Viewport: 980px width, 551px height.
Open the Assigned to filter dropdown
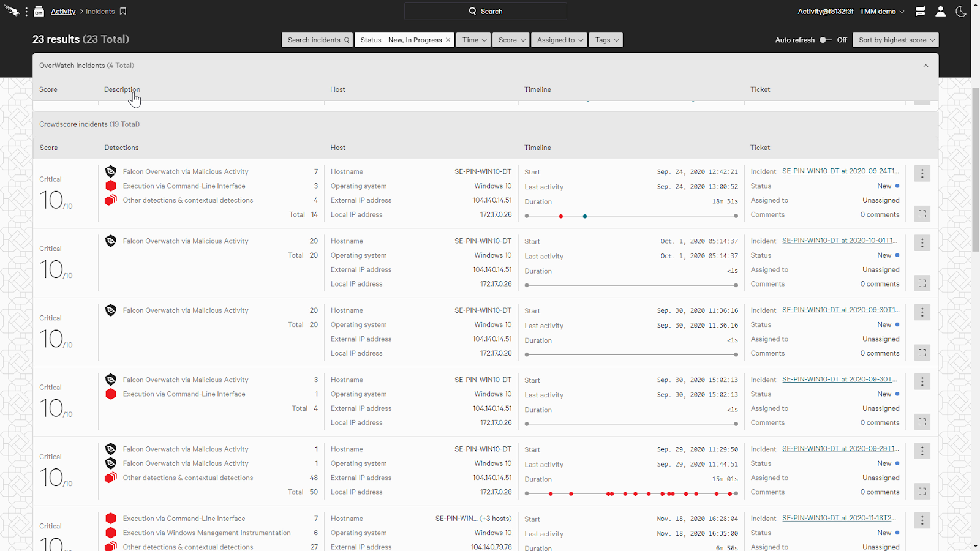click(559, 40)
